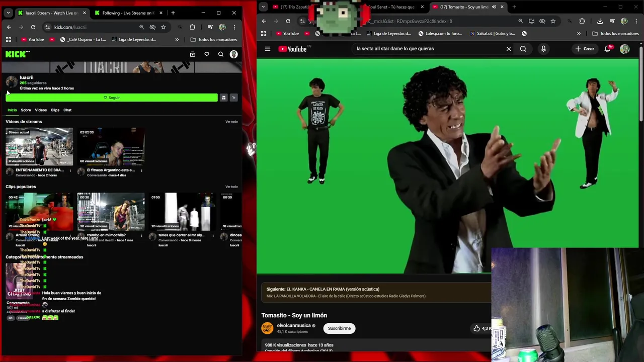Mute the Tomasito tab via its speaker icon
This screenshot has width=644, height=362.
point(494,7)
